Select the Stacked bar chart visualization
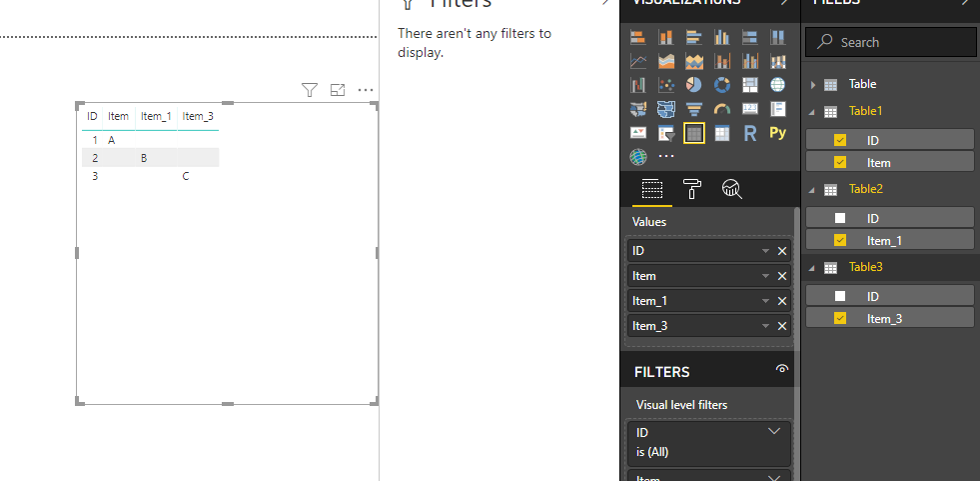 click(638, 38)
